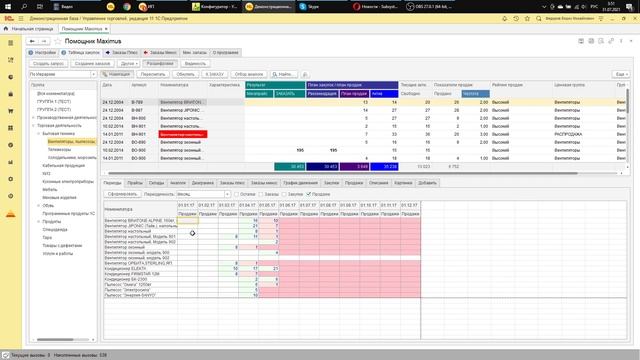Select Телевизоры in the group tree
640x360 pixels.
click(x=60, y=150)
